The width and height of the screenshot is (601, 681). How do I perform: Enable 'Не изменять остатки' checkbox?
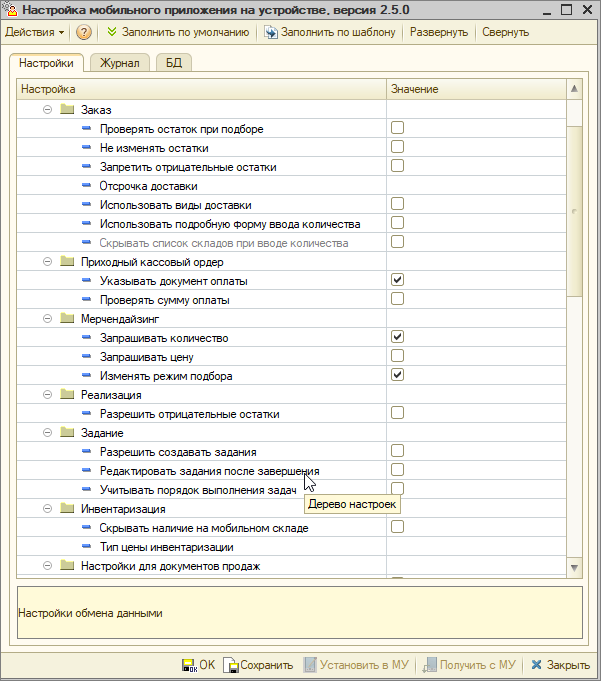(x=397, y=147)
